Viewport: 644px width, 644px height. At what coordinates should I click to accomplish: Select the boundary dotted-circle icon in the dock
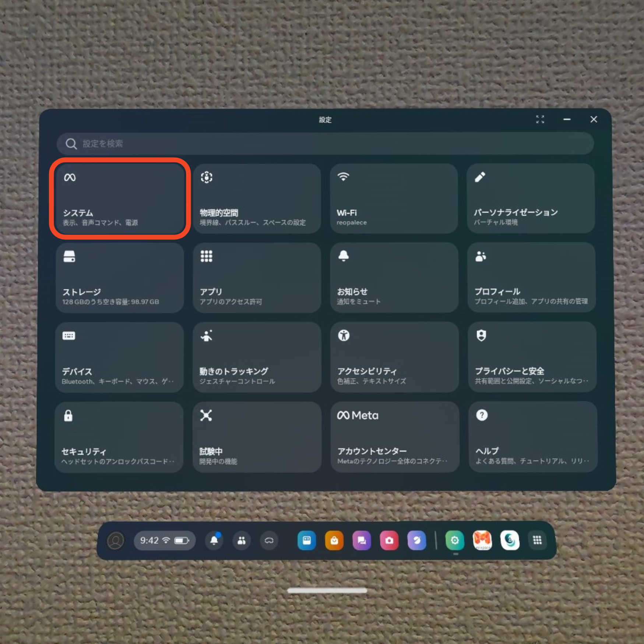(x=269, y=540)
